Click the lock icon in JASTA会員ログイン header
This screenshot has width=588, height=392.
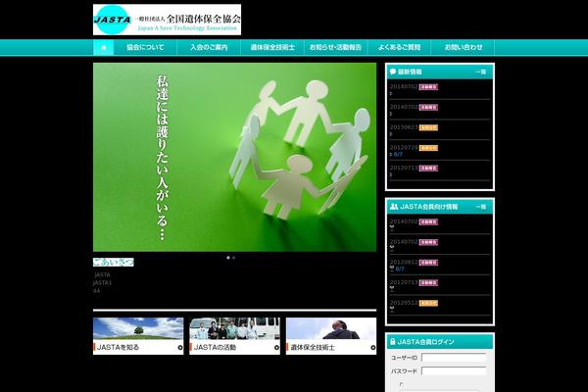pyautogui.click(x=393, y=341)
